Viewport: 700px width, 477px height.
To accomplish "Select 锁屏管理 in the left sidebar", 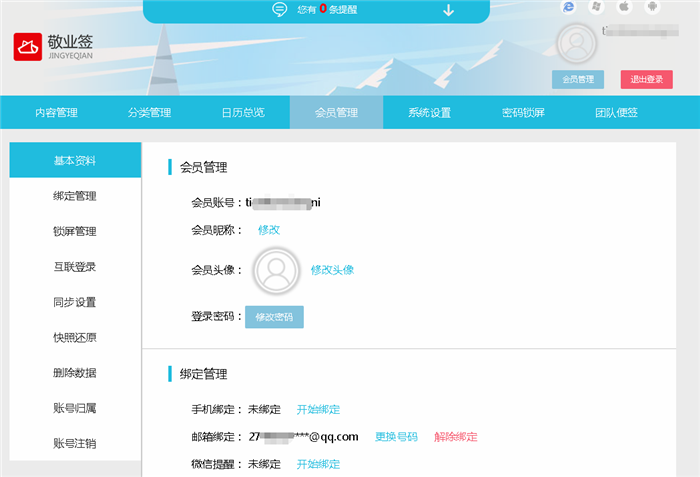I will (x=75, y=232).
